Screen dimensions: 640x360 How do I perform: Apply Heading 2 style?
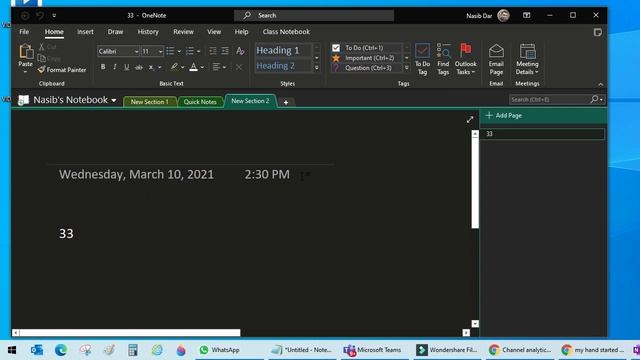(284, 66)
